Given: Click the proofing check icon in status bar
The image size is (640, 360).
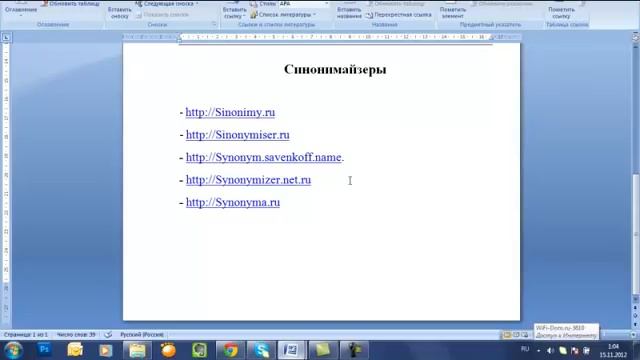Looking at the screenshot, I should tap(108, 335).
